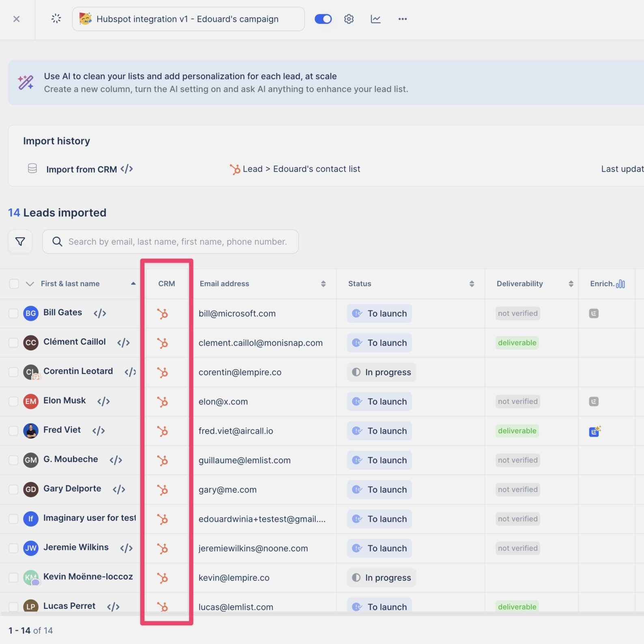Sort by Status column arrows
Viewport: 644px width, 644px height.
click(x=472, y=284)
